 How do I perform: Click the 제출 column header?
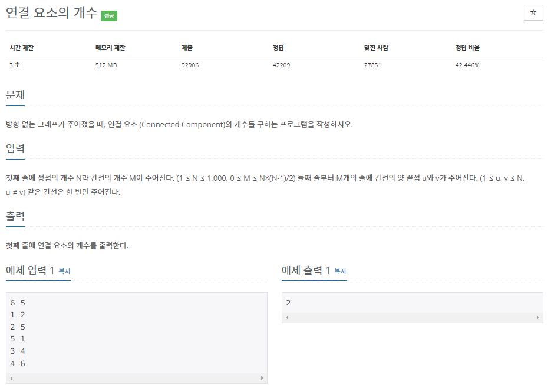coord(187,48)
